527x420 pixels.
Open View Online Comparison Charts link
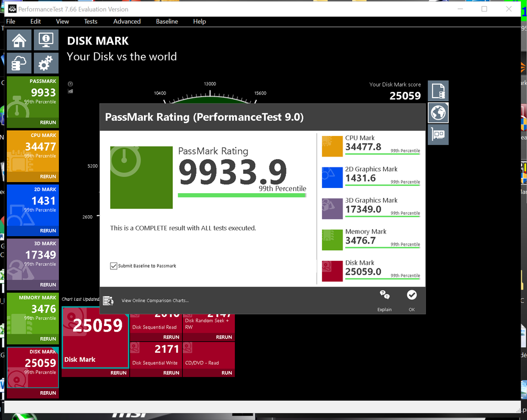(156, 300)
